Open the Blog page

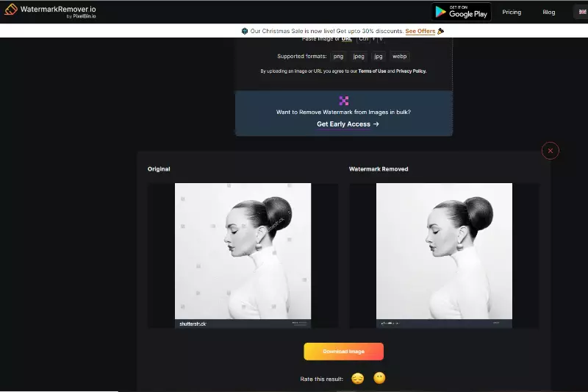pyautogui.click(x=548, y=13)
